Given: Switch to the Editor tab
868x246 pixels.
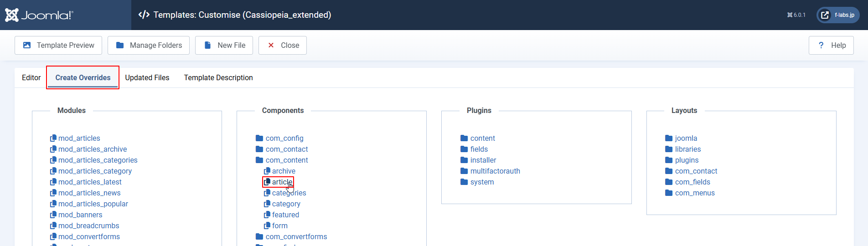Looking at the screenshot, I should 31,77.
